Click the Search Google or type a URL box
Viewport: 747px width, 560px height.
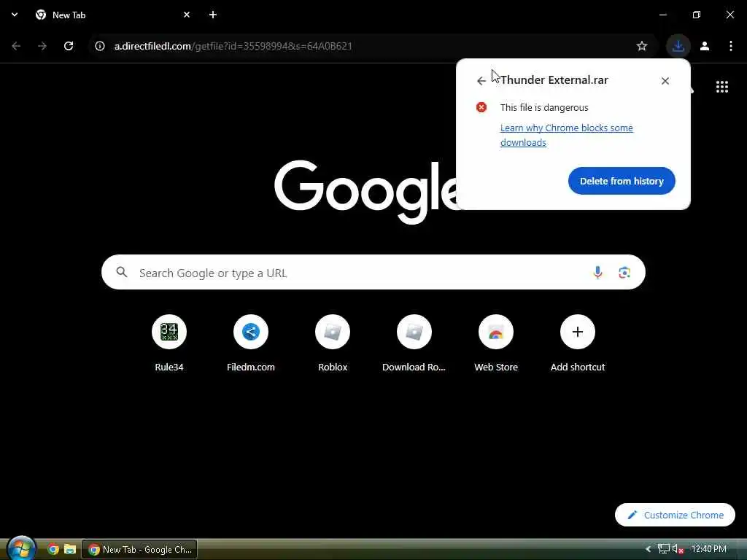[373, 273]
